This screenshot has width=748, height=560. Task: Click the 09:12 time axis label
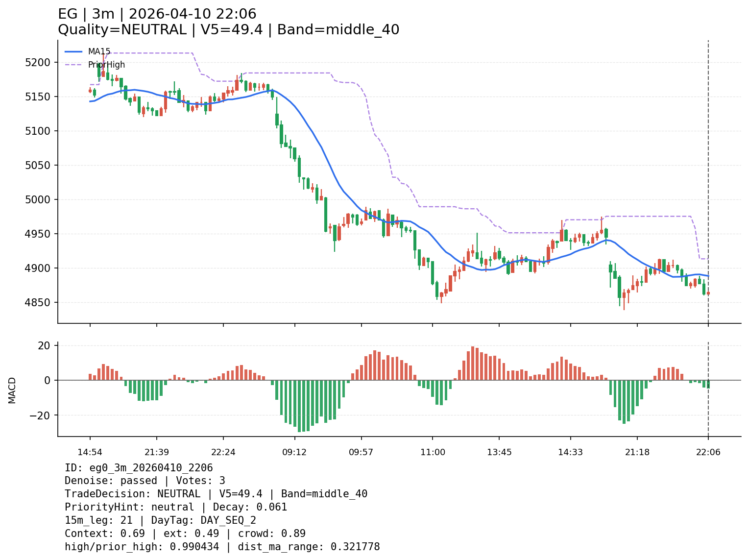(x=294, y=452)
